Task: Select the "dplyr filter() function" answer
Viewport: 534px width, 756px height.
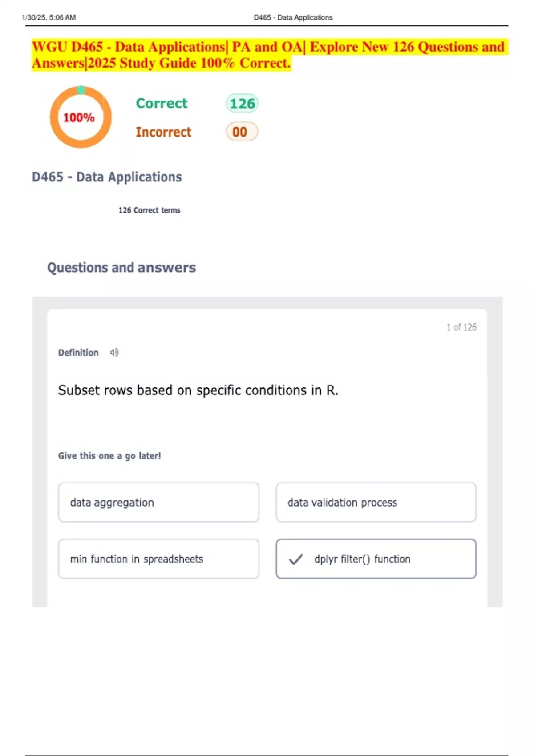Action: [x=376, y=559]
